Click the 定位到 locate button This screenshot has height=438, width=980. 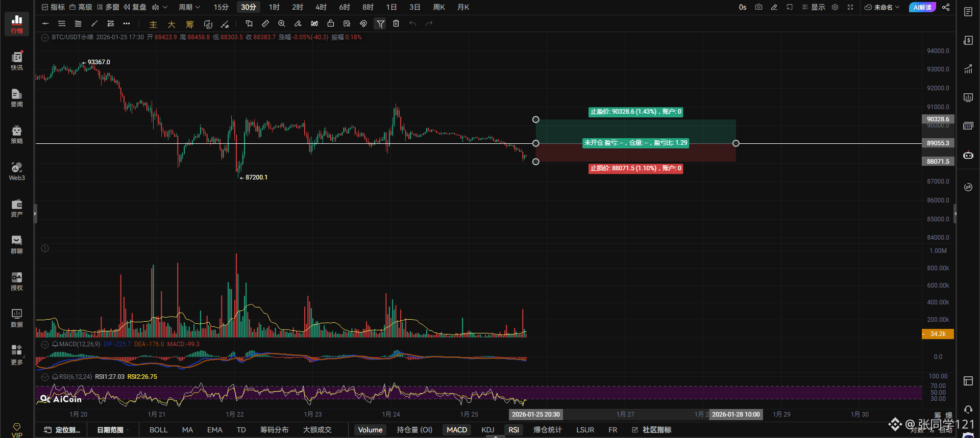point(62,430)
